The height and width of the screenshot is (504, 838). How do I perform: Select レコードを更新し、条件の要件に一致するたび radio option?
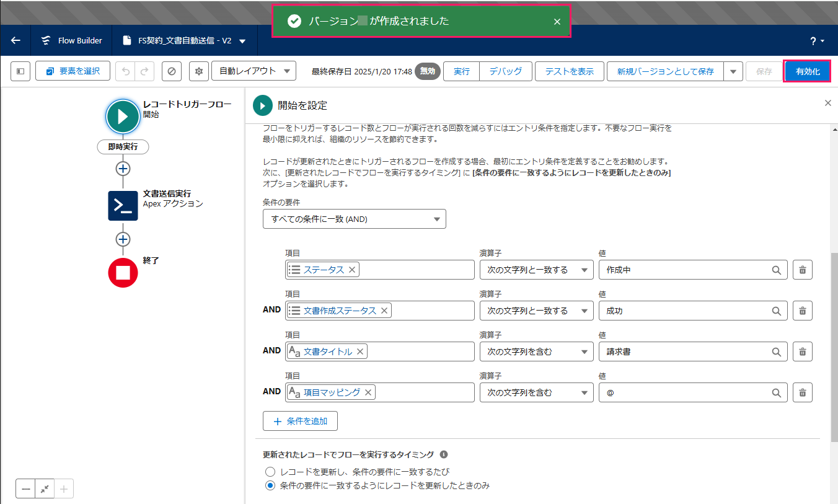click(x=270, y=472)
